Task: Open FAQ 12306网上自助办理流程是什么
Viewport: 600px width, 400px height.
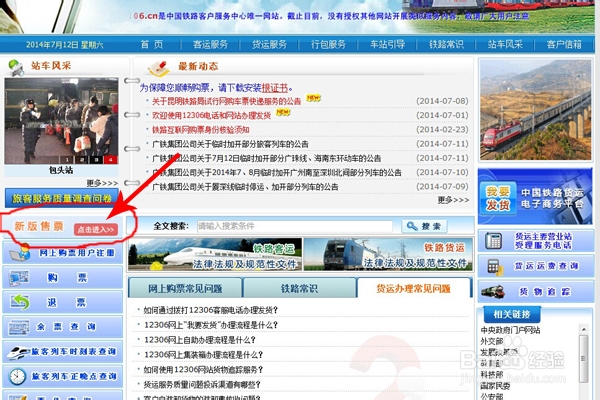Action: [199, 340]
